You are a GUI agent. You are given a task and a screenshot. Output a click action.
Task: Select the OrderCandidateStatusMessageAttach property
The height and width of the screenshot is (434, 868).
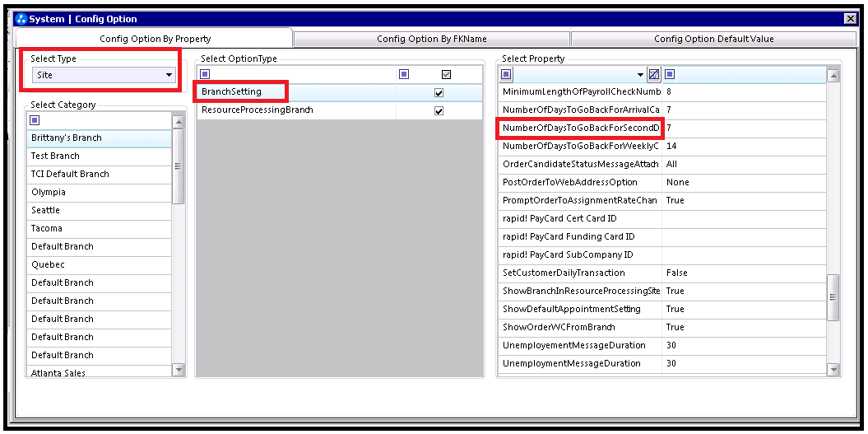pos(581,165)
